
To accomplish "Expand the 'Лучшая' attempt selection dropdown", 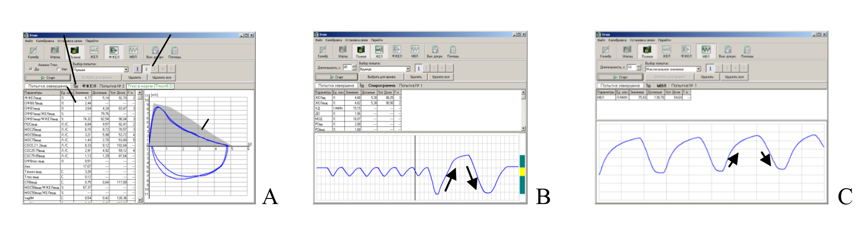I will pos(126,70).
